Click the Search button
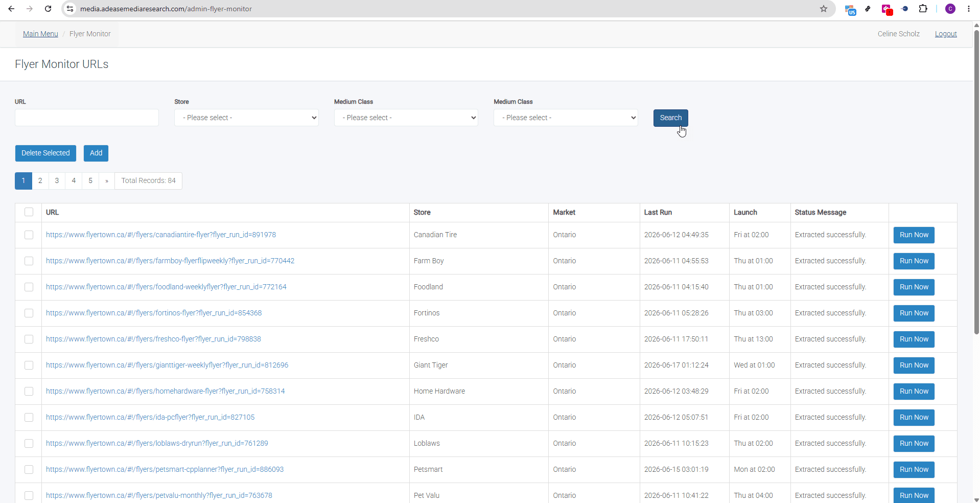The image size is (980, 503). pyautogui.click(x=671, y=118)
